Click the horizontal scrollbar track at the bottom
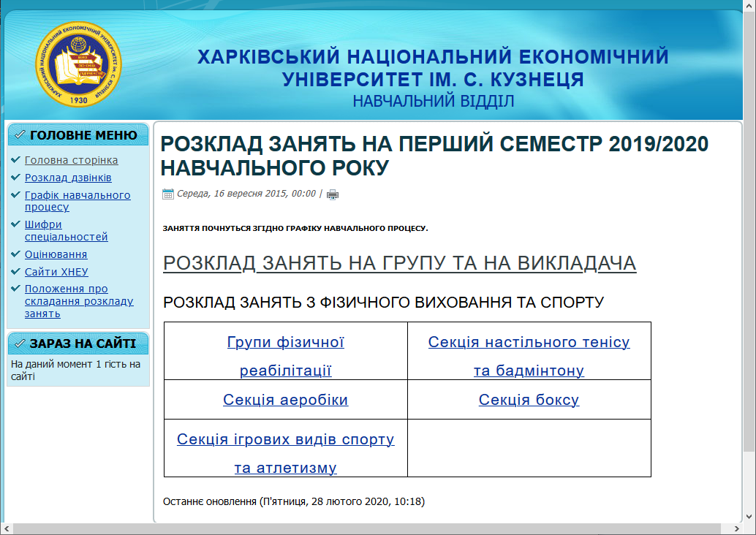Screen dimensions: 756x535 (x=366, y=528)
